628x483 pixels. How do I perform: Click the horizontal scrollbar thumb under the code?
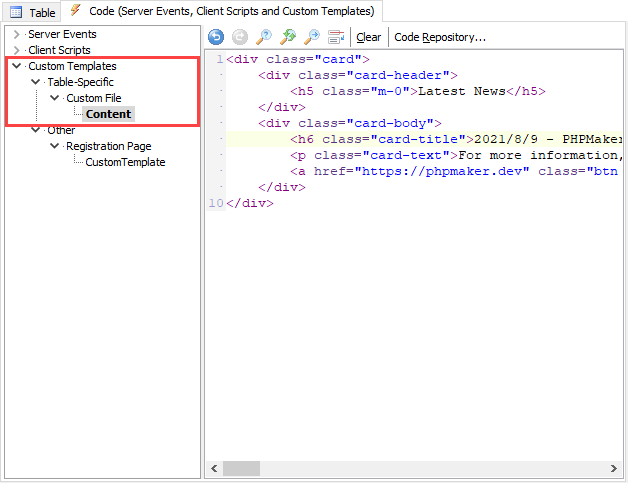point(241,468)
